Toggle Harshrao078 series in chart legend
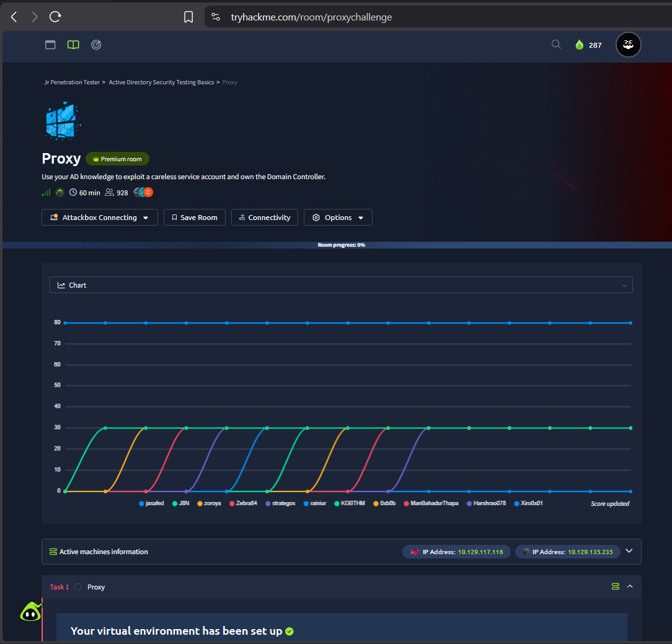672x644 pixels. coord(487,503)
